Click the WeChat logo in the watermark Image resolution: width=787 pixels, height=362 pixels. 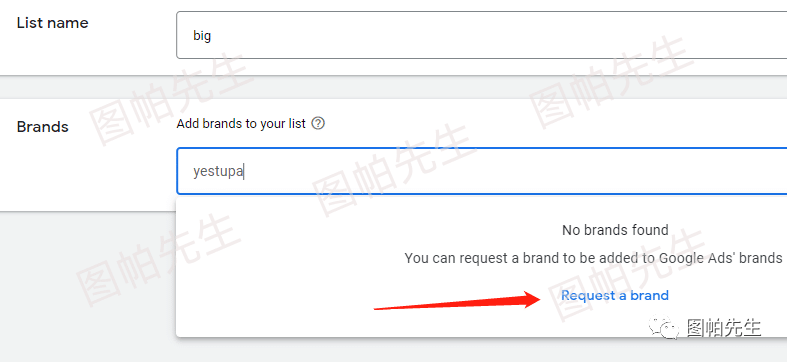coord(665,328)
